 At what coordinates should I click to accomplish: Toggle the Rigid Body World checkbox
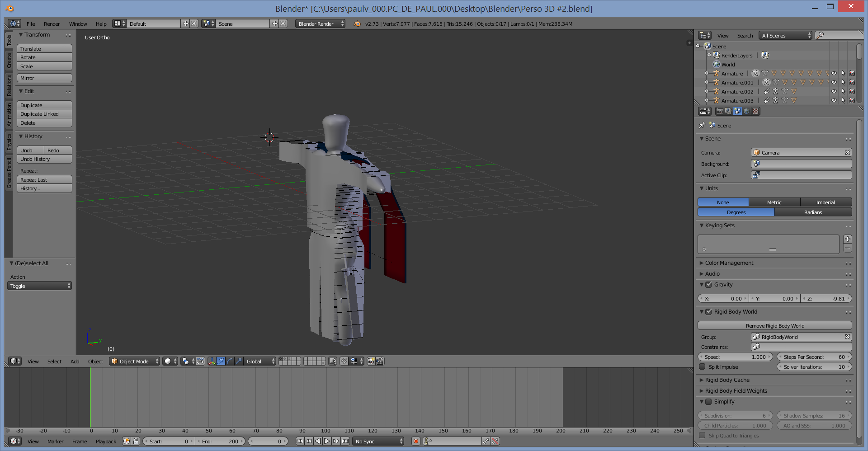pyautogui.click(x=708, y=312)
